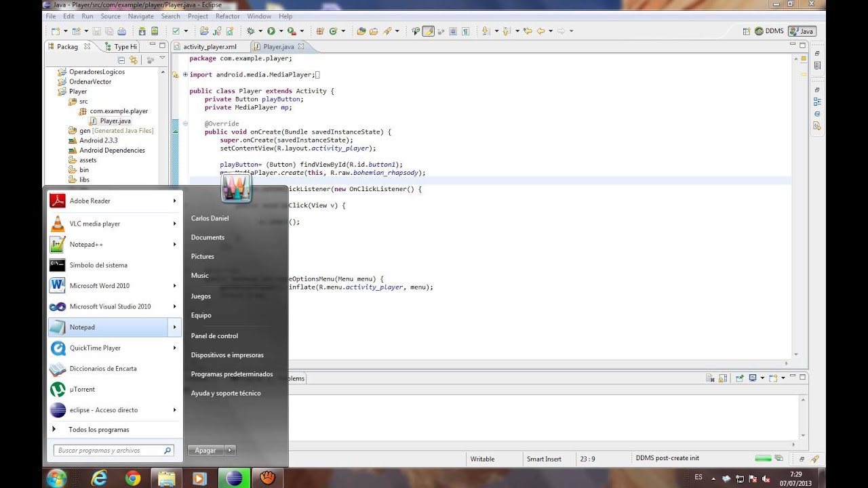868x488 pixels.
Task: Switch to the DDMS perspective
Action: pyautogui.click(x=769, y=30)
